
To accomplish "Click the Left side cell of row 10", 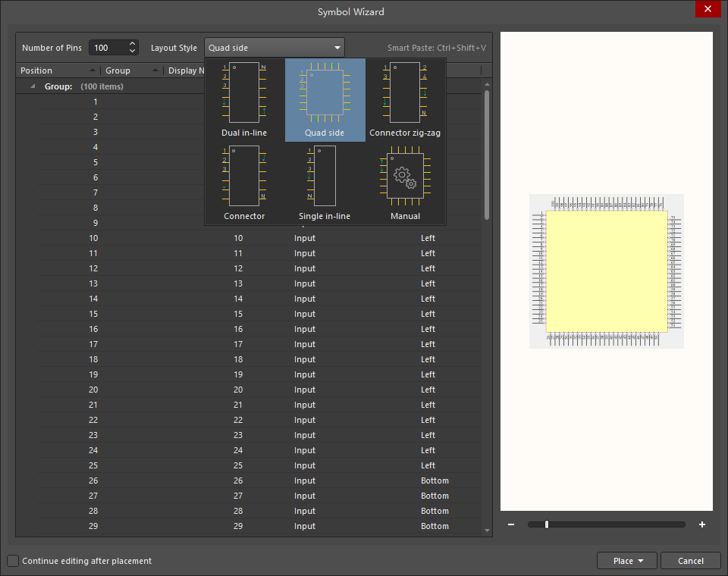I will [428, 238].
